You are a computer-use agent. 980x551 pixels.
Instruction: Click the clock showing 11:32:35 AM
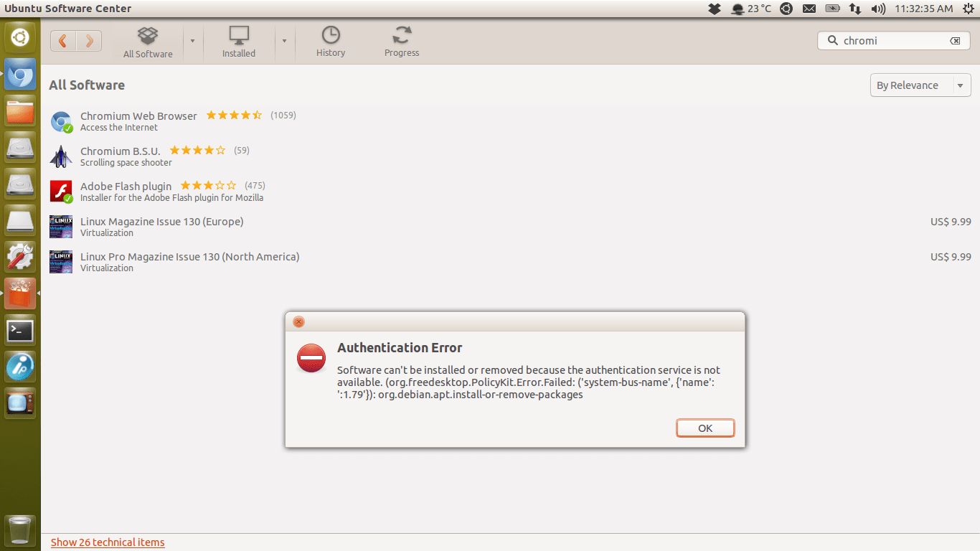[x=924, y=9]
